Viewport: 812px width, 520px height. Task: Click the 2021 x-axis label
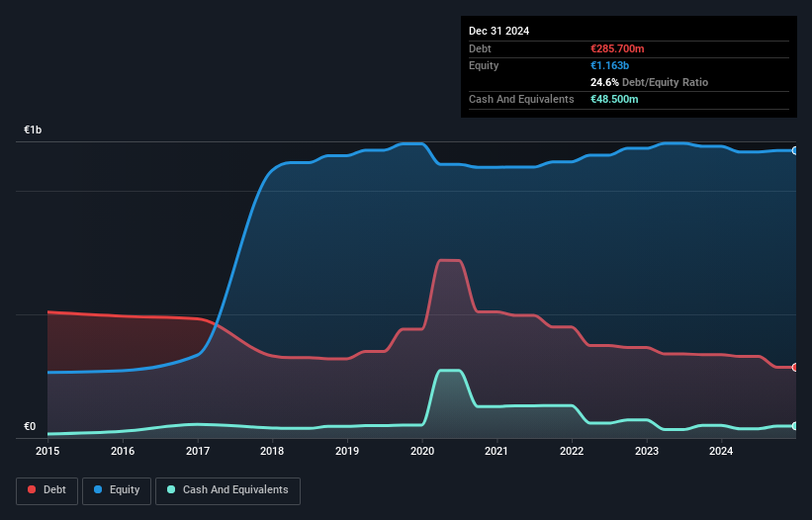[496, 451]
